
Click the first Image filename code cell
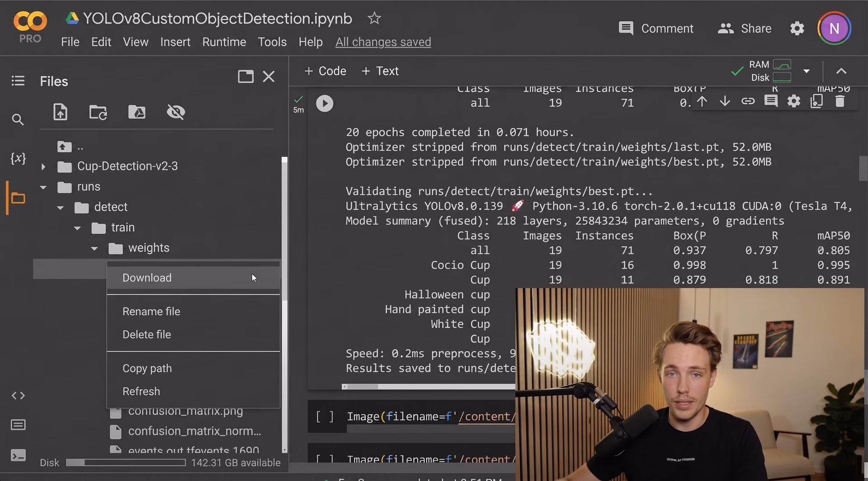click(431, 416)
